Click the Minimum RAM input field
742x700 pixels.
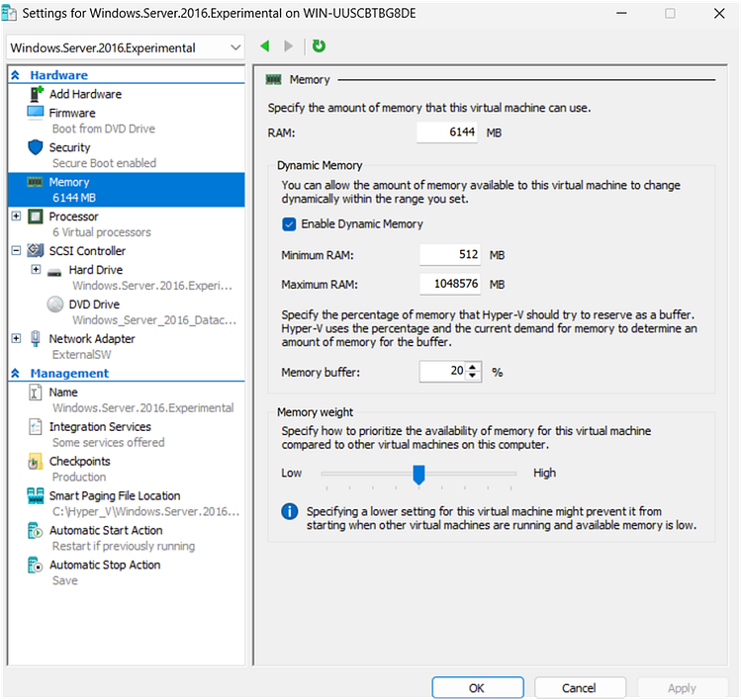[450, 255]
